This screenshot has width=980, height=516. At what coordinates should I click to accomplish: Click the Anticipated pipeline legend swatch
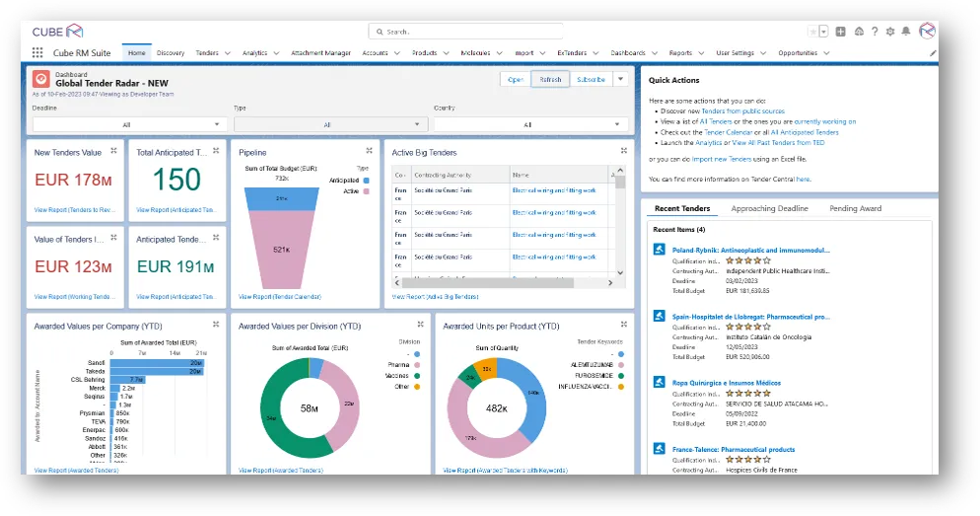tap(366, 181)
